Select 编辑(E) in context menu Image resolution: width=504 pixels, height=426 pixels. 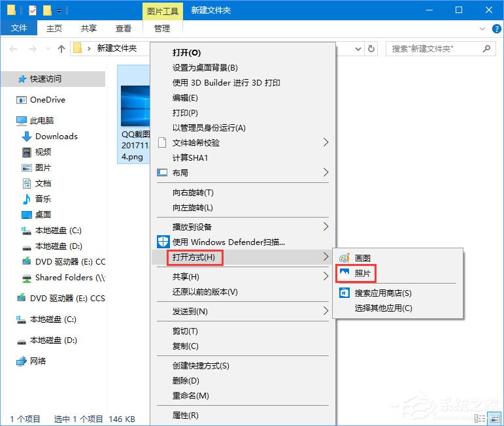tap(185, 97)
